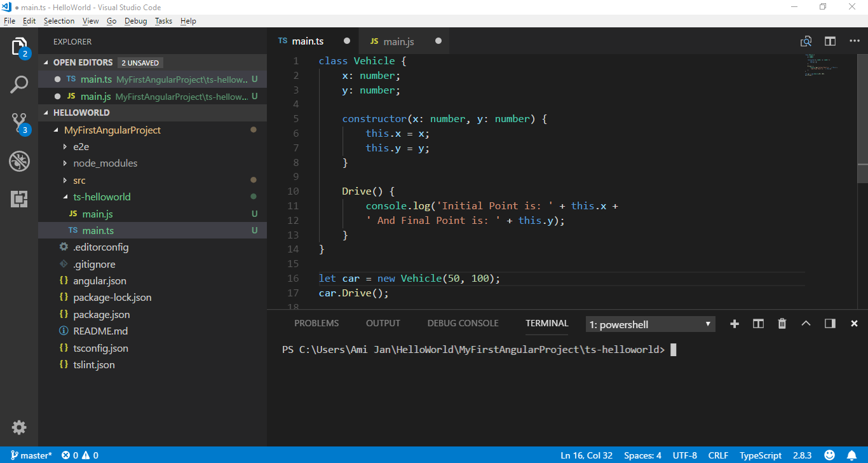
Task: Open the Go menu
Action: click(x=111, y=21)
